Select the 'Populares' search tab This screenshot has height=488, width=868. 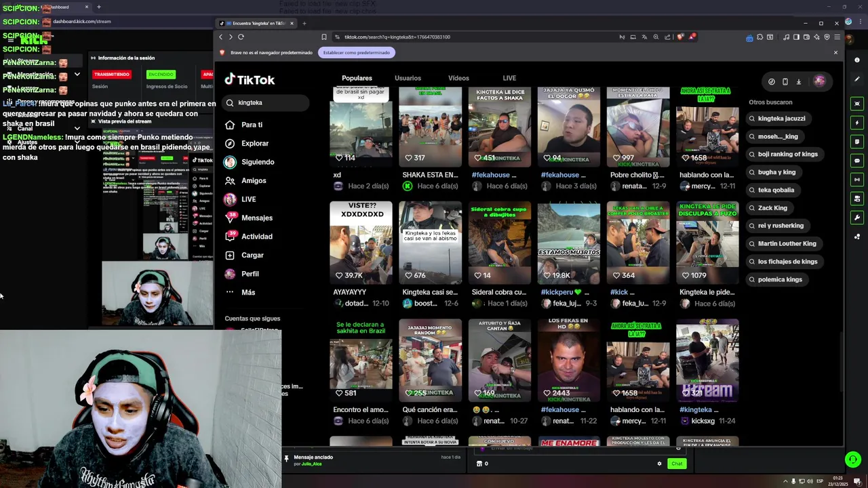[357, 78]
